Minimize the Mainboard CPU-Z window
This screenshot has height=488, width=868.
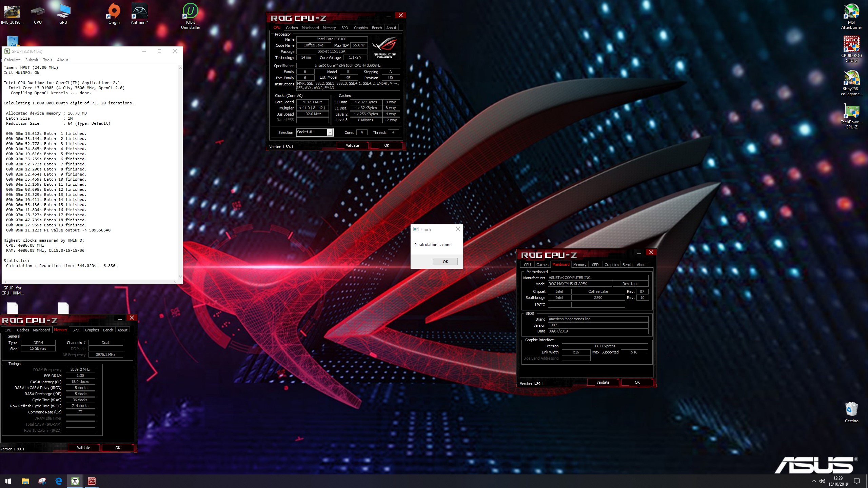[639, 253]
